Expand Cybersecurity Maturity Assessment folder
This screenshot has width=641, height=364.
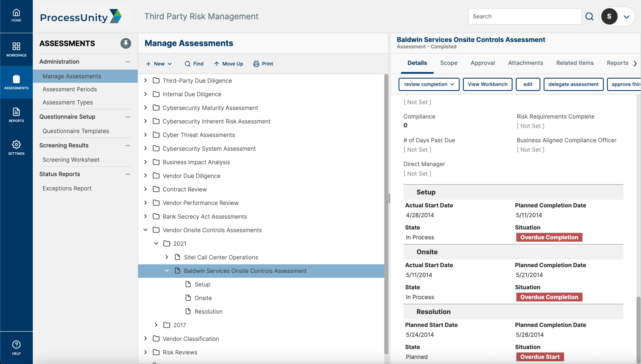pos(145,108)
